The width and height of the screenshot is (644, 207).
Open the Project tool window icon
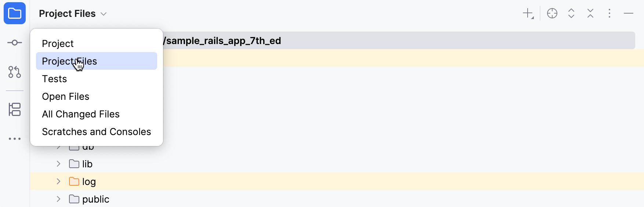15,14
